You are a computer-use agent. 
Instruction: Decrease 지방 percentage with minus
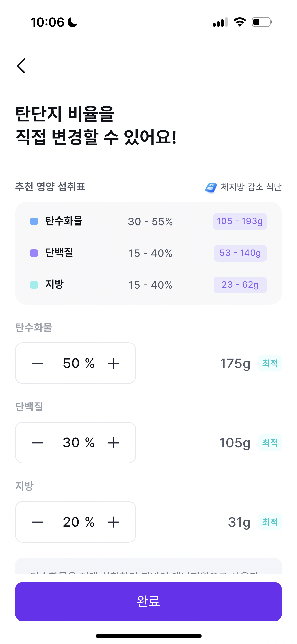[38, 522]
